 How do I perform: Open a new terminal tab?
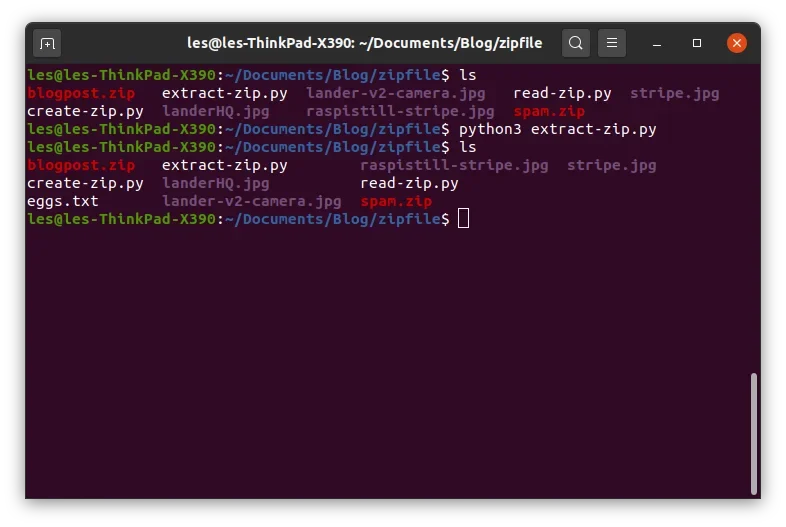point(47,44)
